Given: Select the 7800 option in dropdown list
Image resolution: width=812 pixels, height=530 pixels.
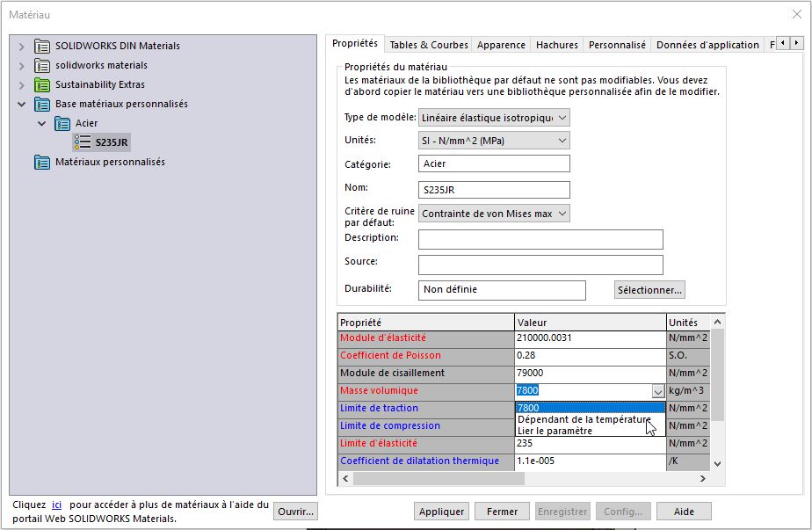Looking at the screenshot, I should click(591, 408).
